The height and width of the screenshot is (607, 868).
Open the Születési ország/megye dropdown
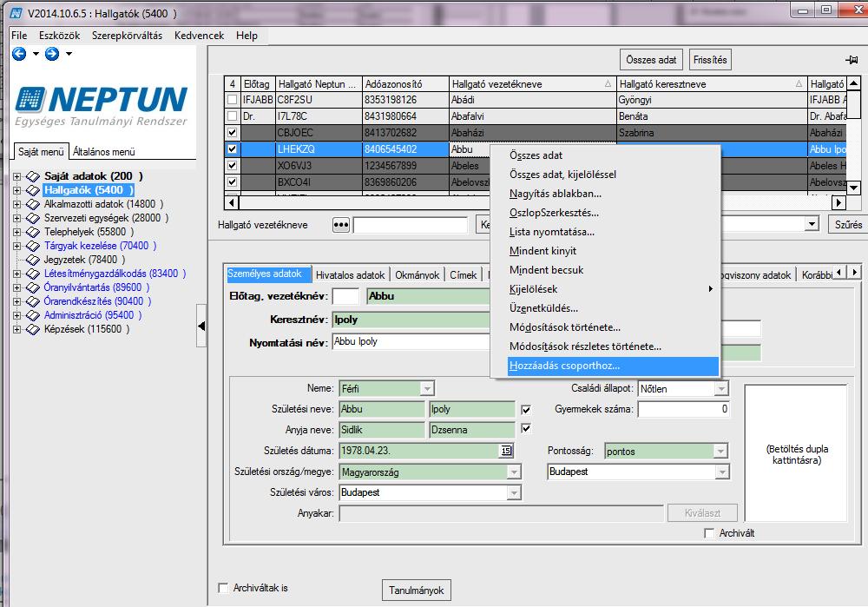(x=514, y=472)
